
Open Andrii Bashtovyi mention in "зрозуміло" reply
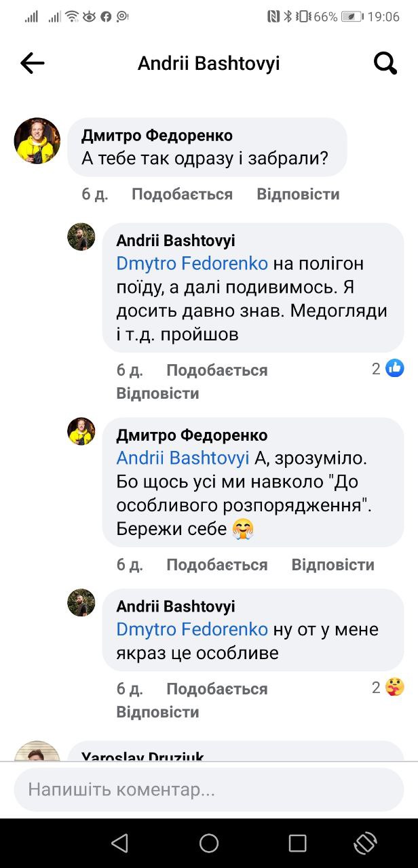pyautogui.click(x=183, y=458)
